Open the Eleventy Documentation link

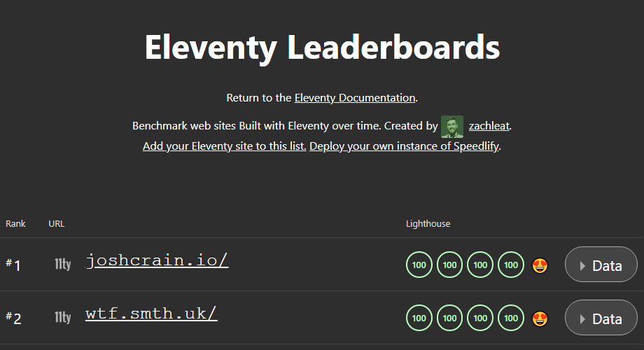(355, 98)
